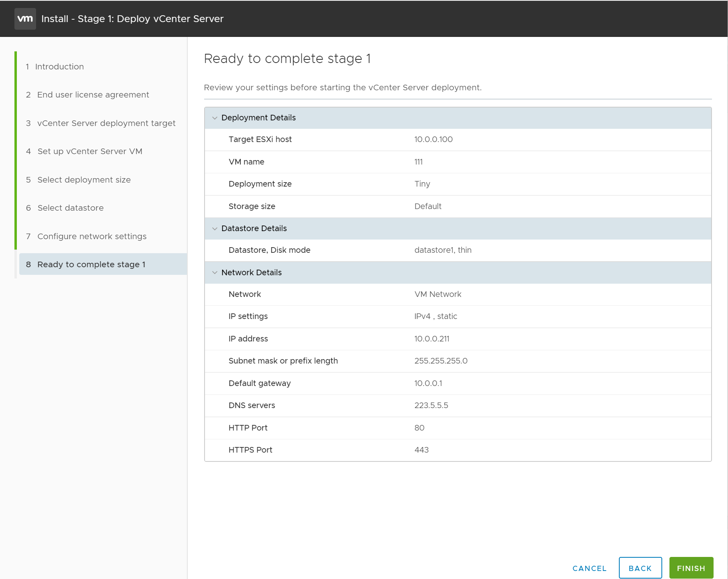Open Configure network settings step
Image resolution: width=728 pixels, height=579 pixels.
coord(92,236)
